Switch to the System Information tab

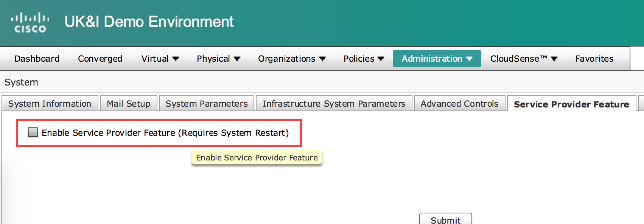(50, 104)
